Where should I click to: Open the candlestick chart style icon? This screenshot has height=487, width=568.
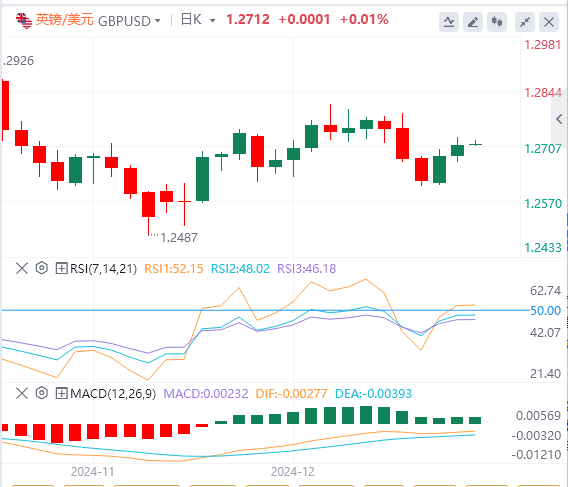(x=497, y=22)
